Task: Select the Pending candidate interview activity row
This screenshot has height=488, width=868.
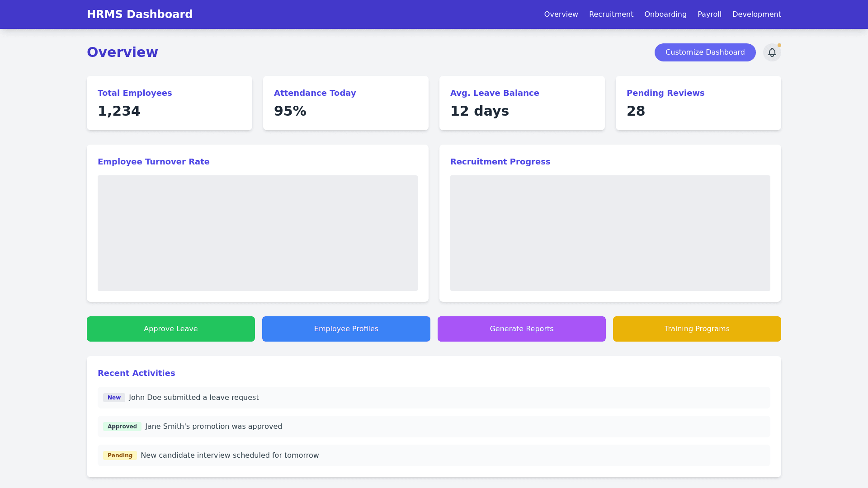Action: [434, 455]
